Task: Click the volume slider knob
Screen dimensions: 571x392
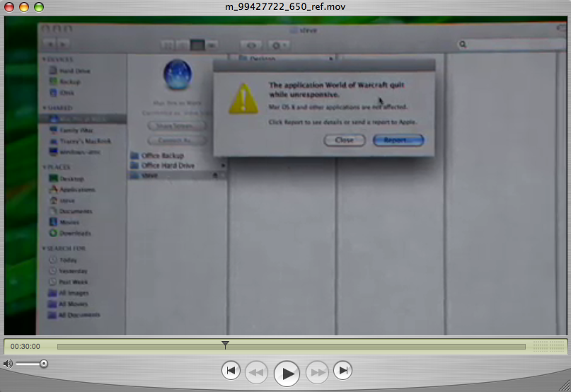Action: pyautogui.click(x=44, y=364)
